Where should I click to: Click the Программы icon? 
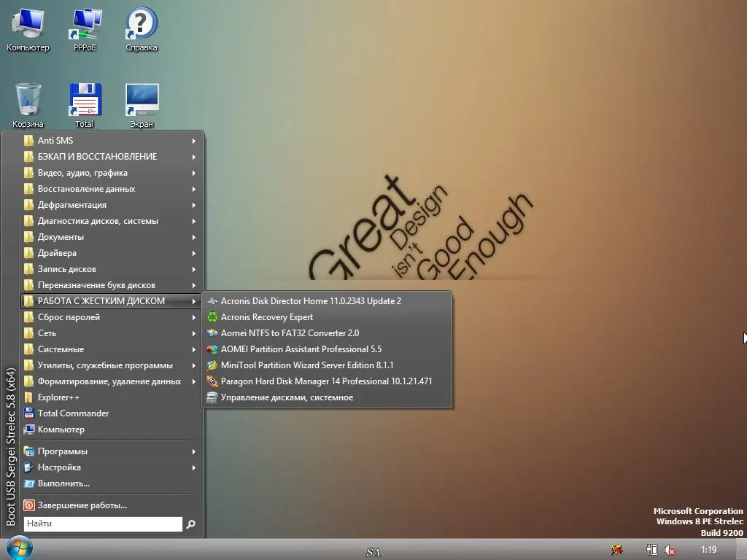click(28, 451)
